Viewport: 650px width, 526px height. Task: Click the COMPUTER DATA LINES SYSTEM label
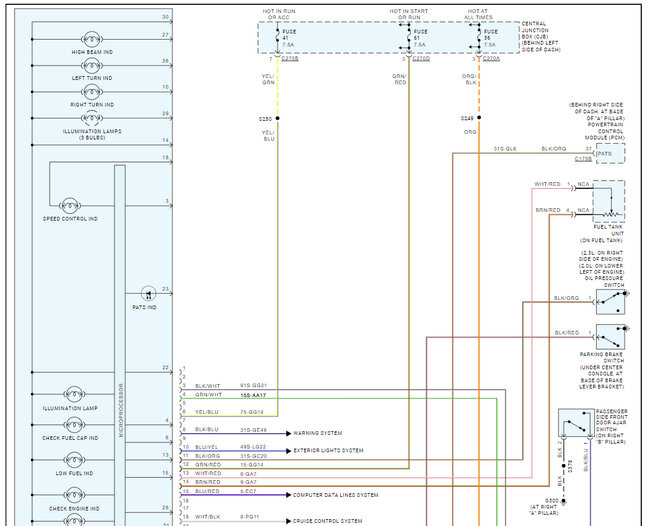tap(335, 495)
